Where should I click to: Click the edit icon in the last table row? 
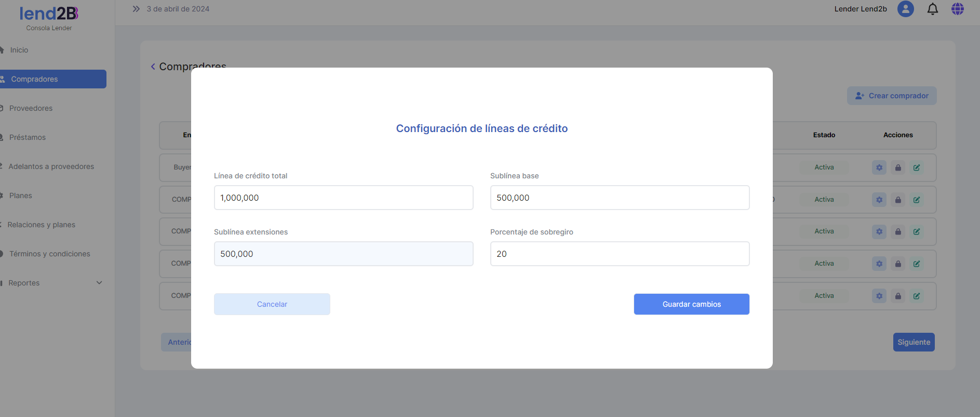917,296
